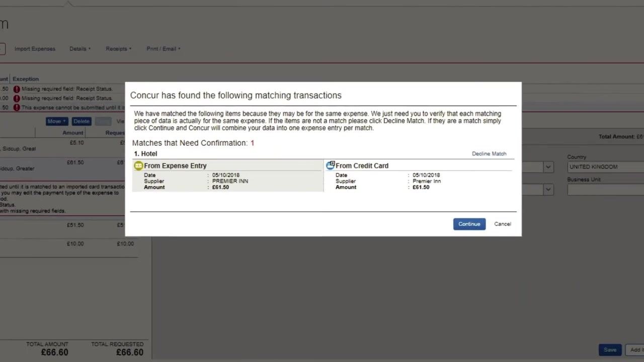The image size is (644, 362).
Task: Open the Receipts dropdown menu
Action: (118, 49)
